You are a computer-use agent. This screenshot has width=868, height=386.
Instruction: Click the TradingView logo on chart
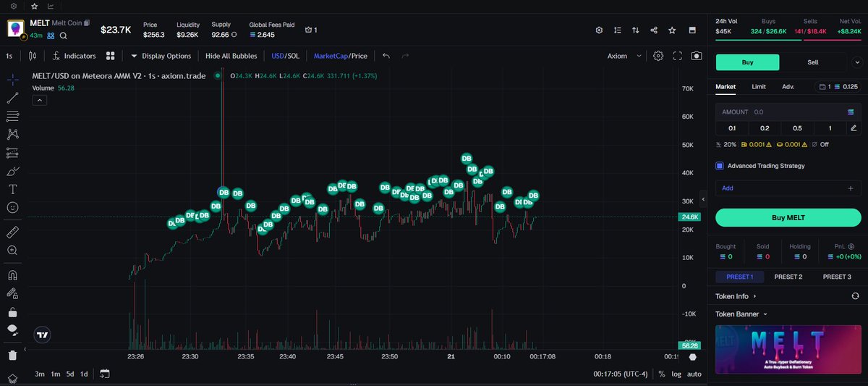[x=43, y=335]
